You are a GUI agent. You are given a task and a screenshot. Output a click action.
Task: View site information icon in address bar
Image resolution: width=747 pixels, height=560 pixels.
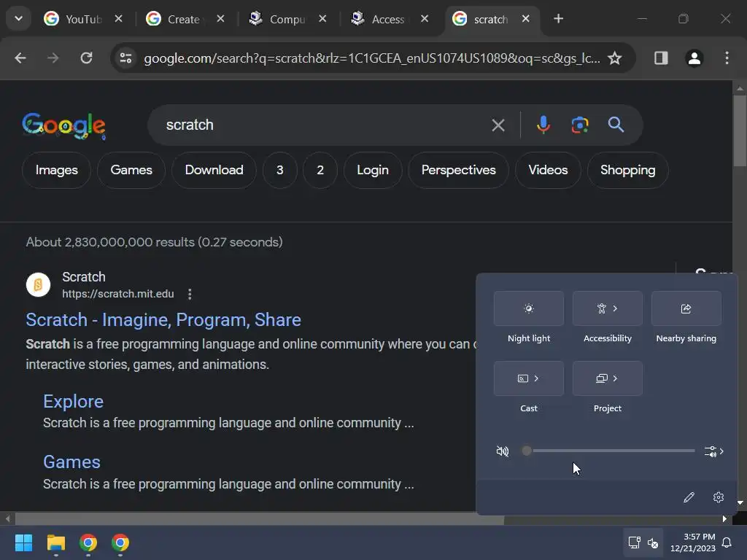(x=125, y=58)
